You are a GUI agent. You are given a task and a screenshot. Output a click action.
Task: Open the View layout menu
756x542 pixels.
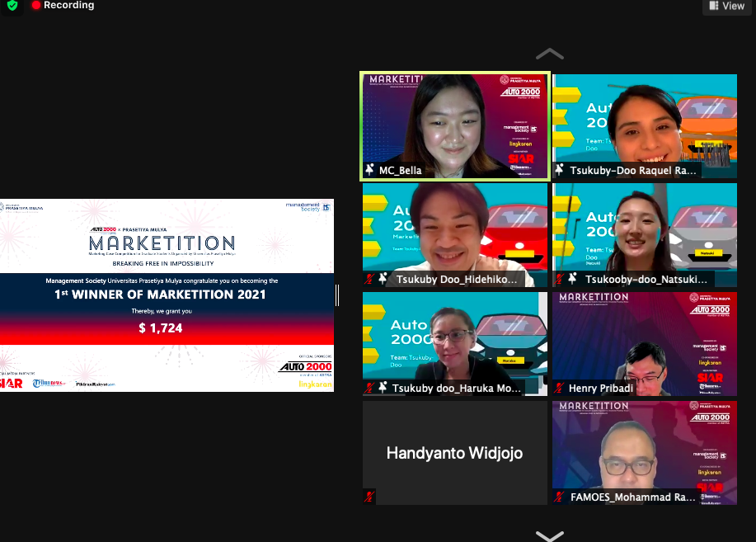coord(726,6)
